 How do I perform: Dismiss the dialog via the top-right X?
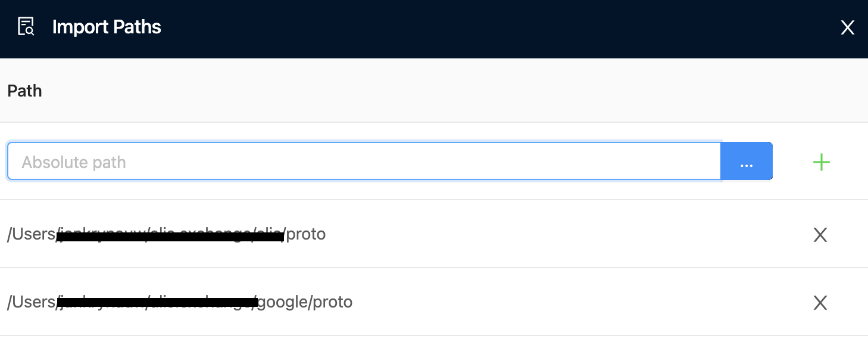tap(848, 27)
